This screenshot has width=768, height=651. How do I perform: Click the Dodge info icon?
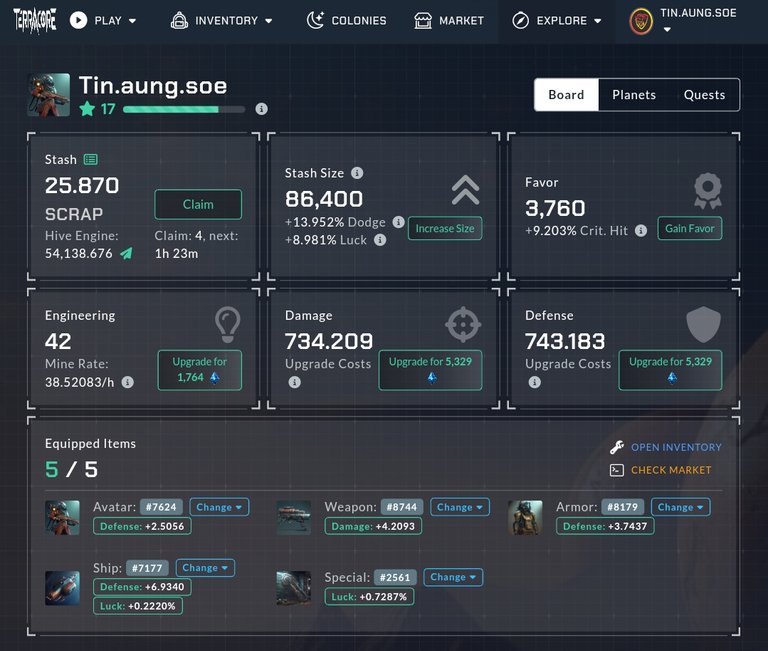tap(398, 222)
